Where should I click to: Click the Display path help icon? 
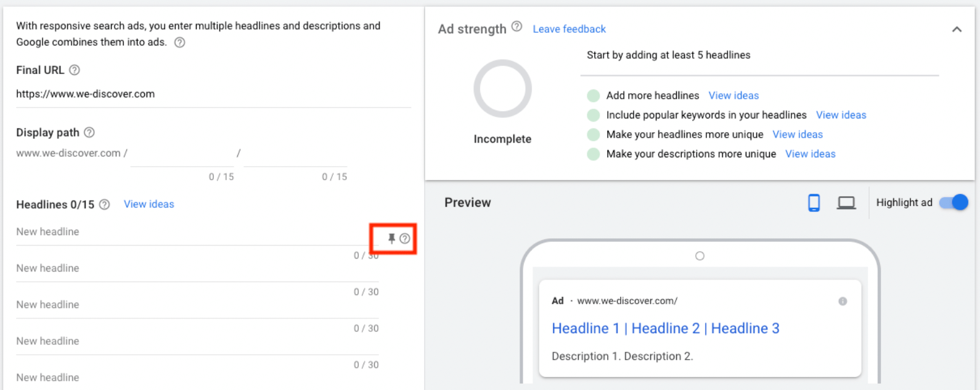pos(89,133)
